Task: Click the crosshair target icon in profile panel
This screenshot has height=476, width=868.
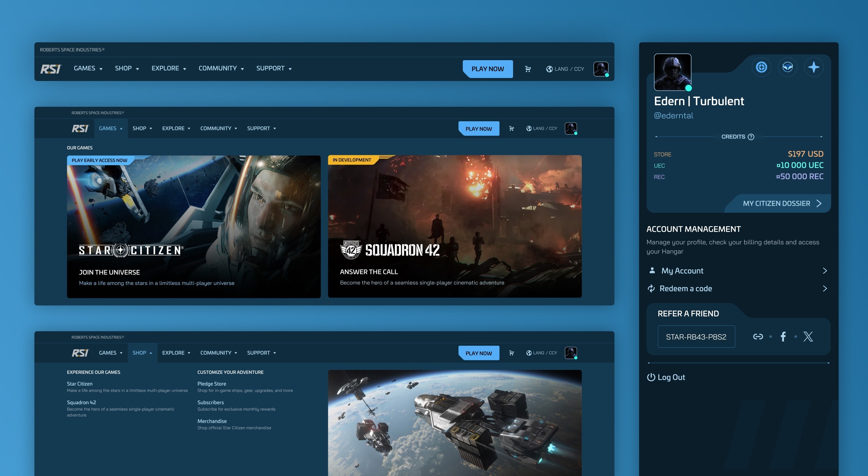Action: (x=761, y=67)
